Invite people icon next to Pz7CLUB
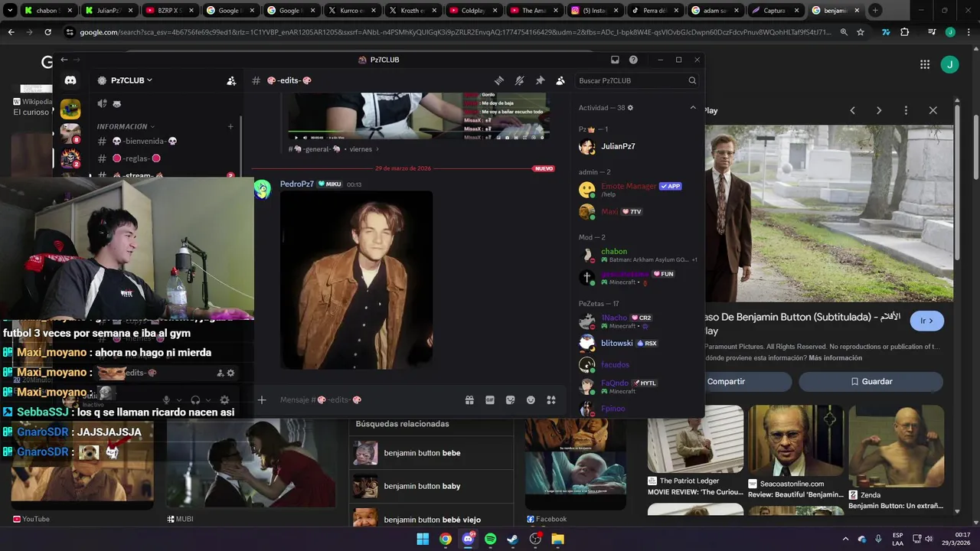Image resolution: width=980 pixels, height=551 pixels. pos(231,80)
